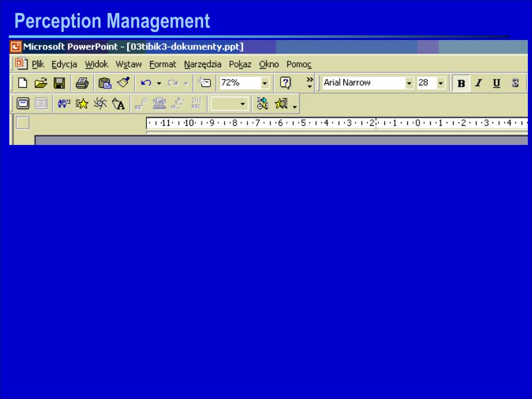Open the Arial Narrow font dropdown
Viewport: 532px width, 399px height.
409,83
